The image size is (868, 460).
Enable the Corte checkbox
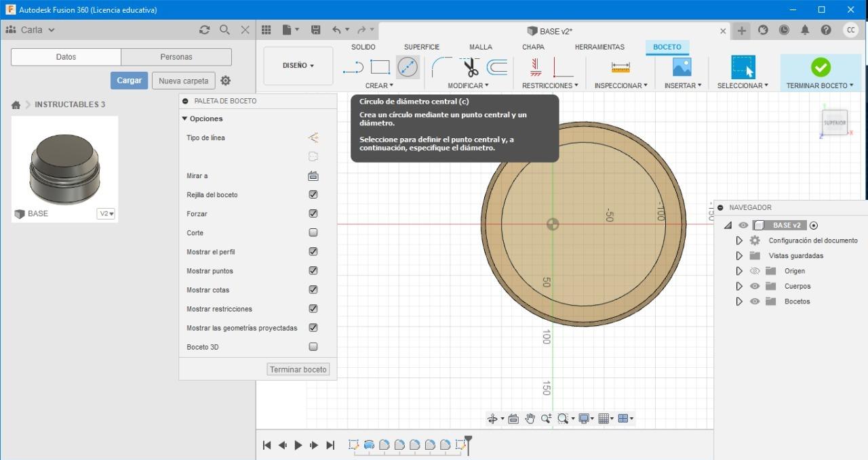(x=313, y=232)
